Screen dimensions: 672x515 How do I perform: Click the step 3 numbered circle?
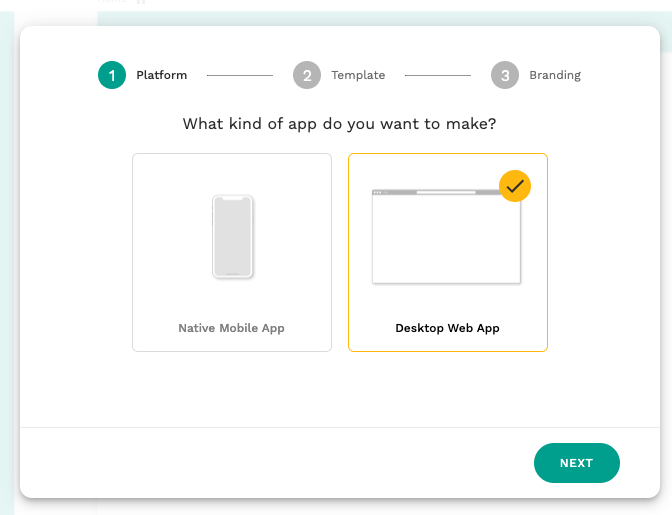tap(505, 75)
